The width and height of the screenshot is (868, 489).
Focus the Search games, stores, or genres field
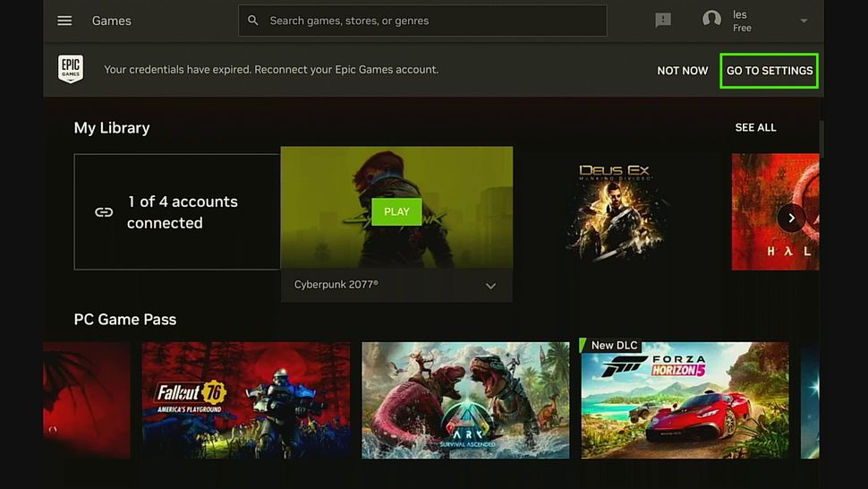422,21
